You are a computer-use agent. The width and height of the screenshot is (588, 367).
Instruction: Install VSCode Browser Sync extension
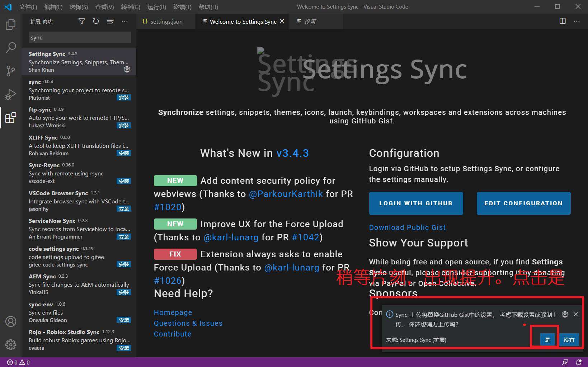(124, 209)
